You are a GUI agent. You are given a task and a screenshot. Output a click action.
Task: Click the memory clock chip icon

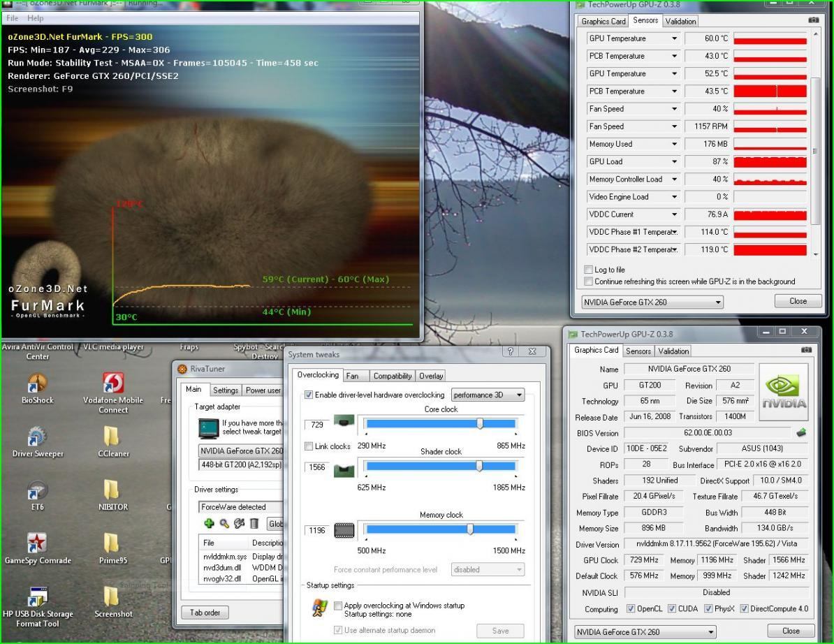tap(344, 531)
